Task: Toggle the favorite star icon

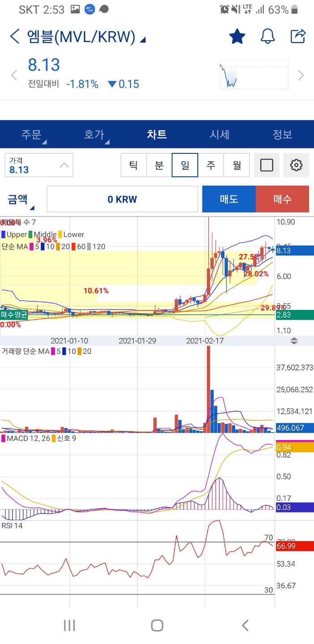Action: [237, 36]
